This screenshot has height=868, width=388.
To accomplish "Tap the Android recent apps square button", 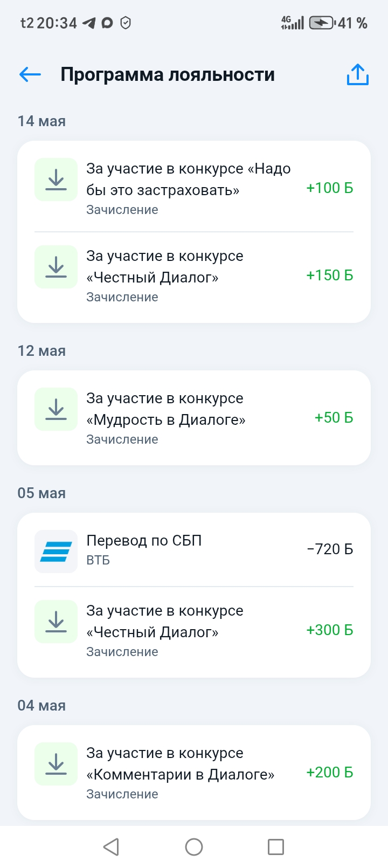I will pos(276,847).
